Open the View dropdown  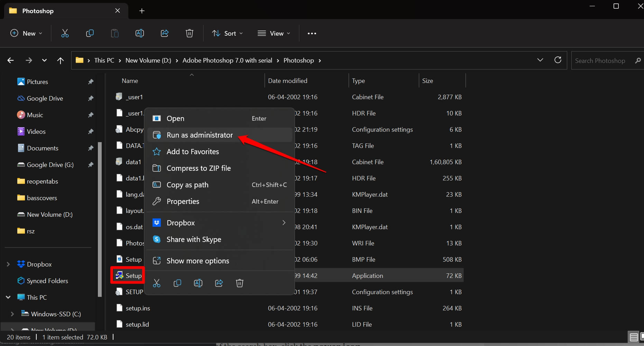tap(274, 33)
